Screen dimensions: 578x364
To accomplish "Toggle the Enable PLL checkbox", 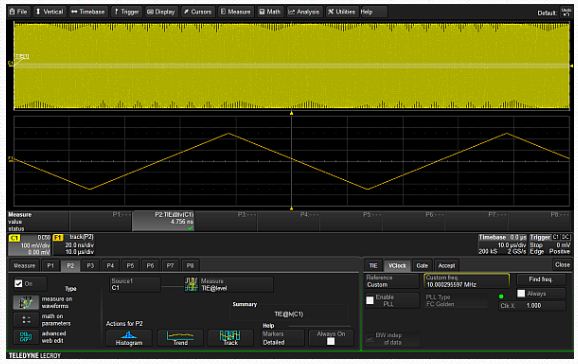I will (x=370, y=301).
